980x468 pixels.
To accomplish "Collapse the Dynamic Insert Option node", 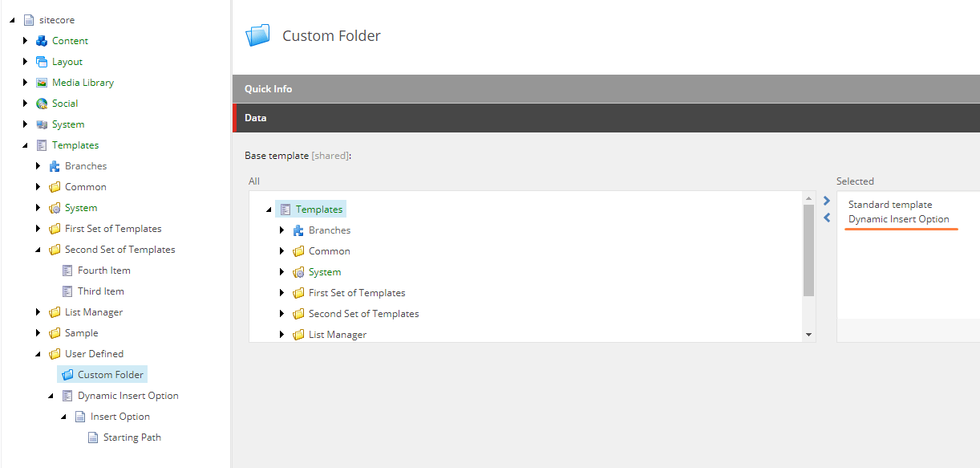I will 51,395.
